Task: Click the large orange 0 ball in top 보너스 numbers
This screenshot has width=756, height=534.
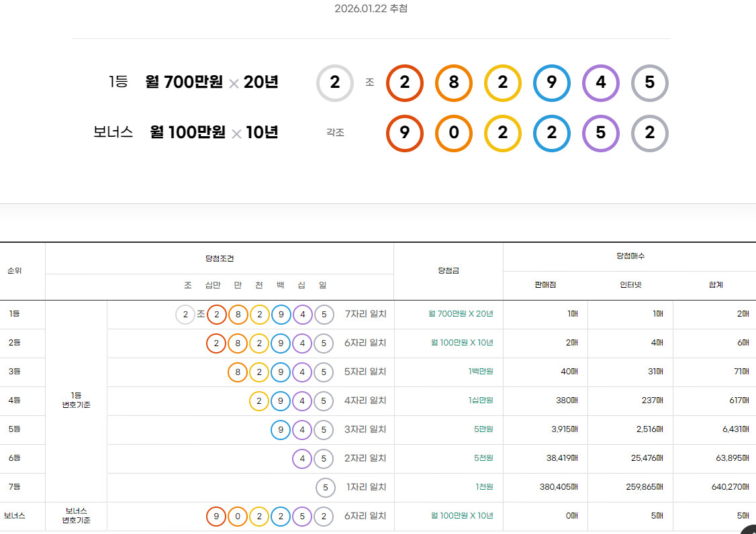Action: [454, 133]
